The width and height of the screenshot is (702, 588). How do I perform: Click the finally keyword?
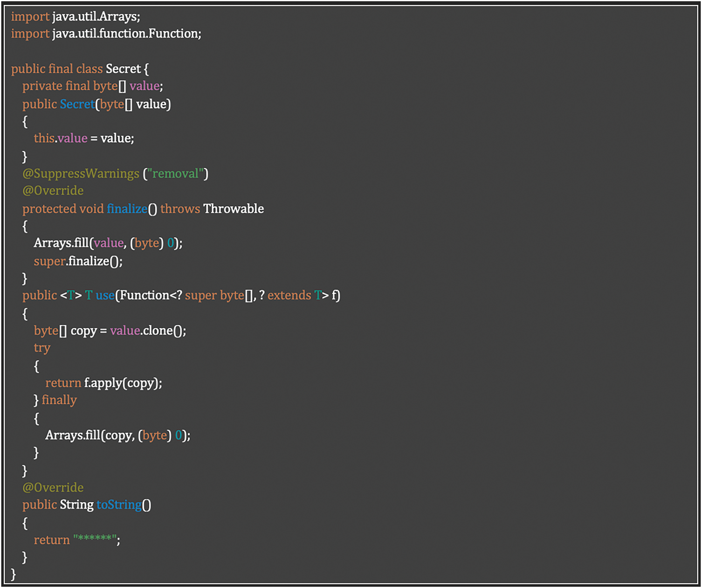59,401
